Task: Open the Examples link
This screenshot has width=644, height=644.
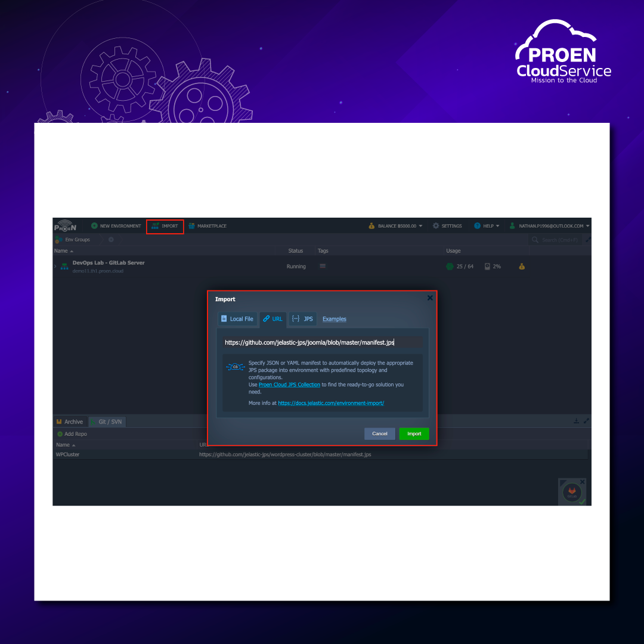Action: pyautogui.click(x=335, y=319)
